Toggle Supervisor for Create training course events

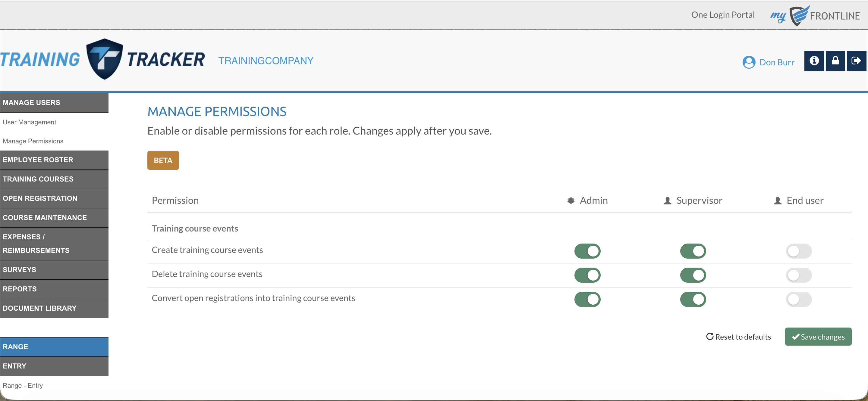[693, 251]
